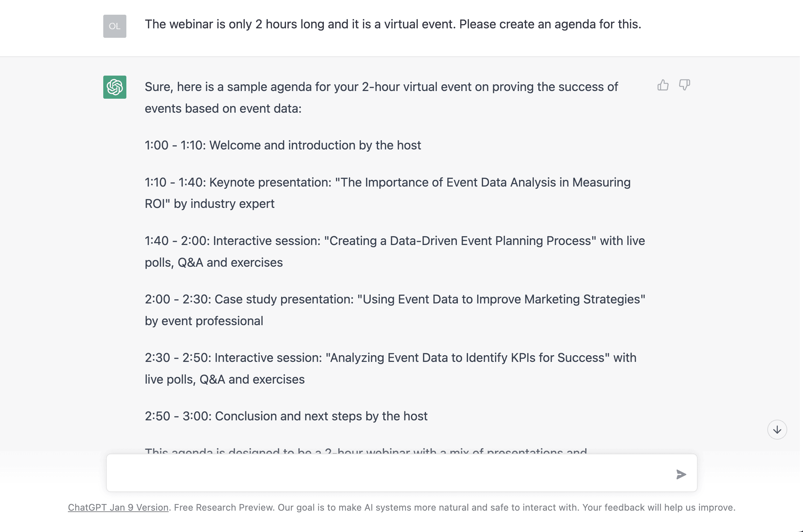
Task: Click the "2:30 - 2:50" KPIs session entry
Action: coord(390,358)
